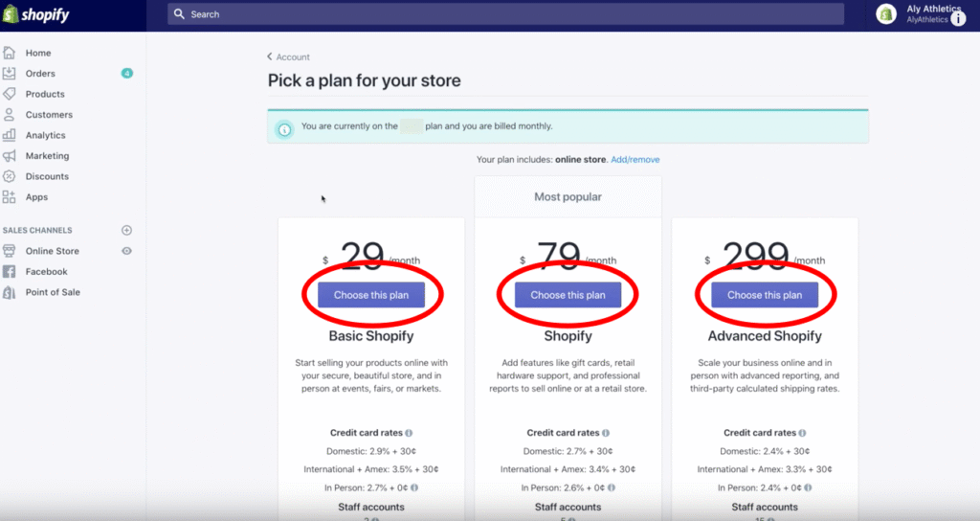
Task: Click 'Pick a plan for your store' heading
Action: click(365, 80)
